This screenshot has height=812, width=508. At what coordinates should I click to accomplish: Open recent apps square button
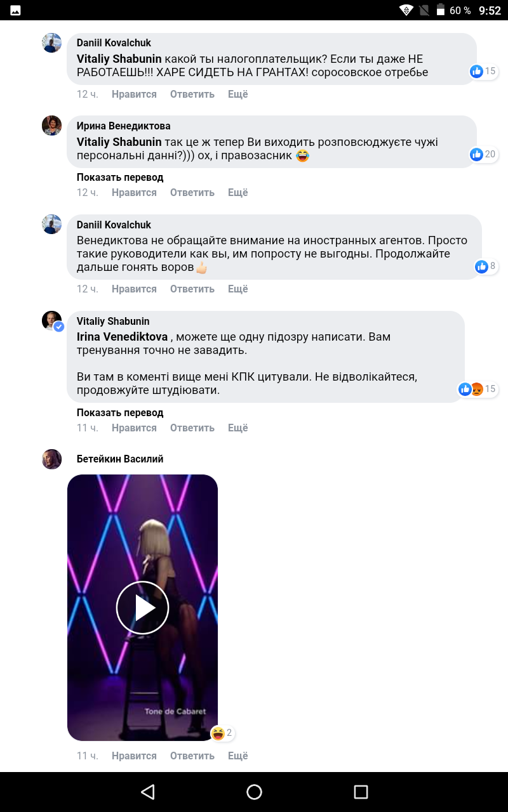pos(361,792)
